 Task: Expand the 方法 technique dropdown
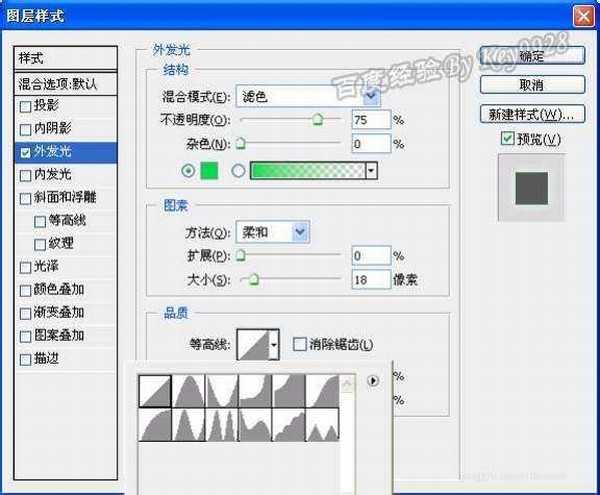[x=300, y=232]
